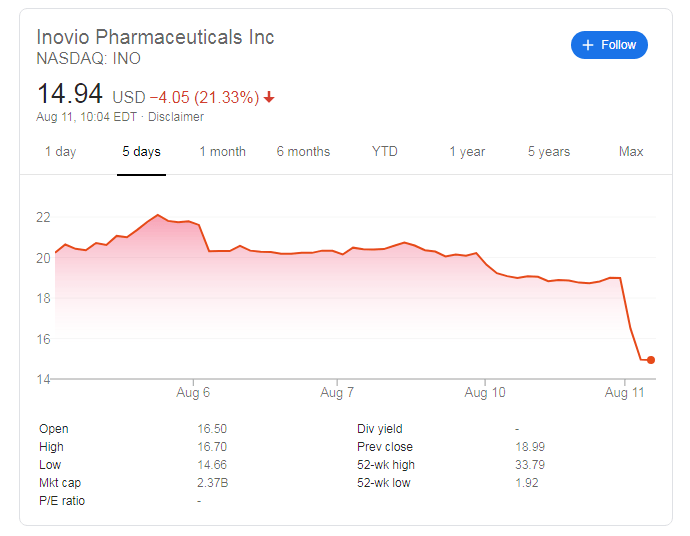This screenshot has width=690, height=536.
Task: Click the Aug 7 date marker on the axis
Action: [337, 392]
